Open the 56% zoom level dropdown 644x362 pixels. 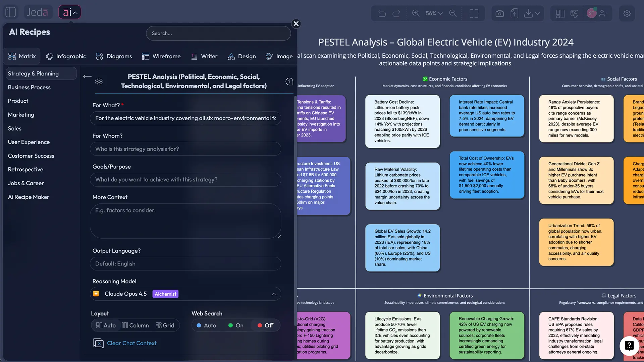tap(433, 13)
